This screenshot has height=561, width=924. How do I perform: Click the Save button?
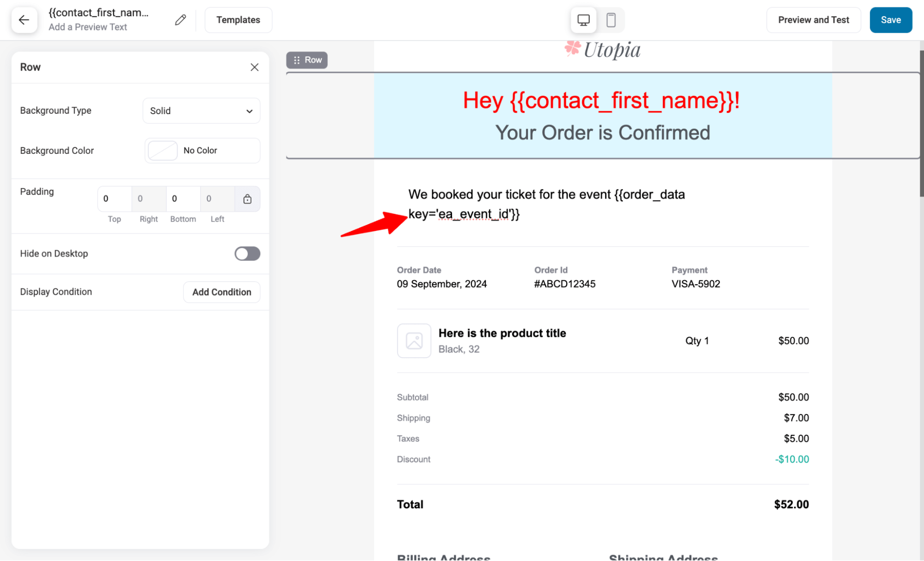[x=891, y=20]
